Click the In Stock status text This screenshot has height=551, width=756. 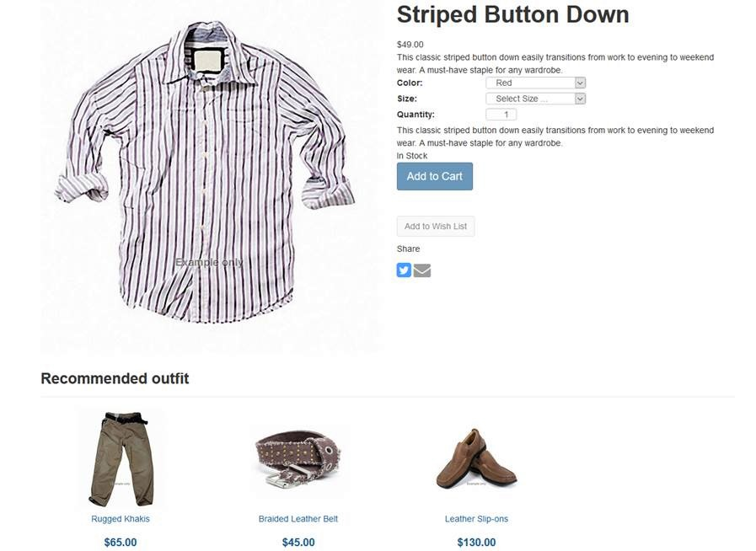coord(412,156)
